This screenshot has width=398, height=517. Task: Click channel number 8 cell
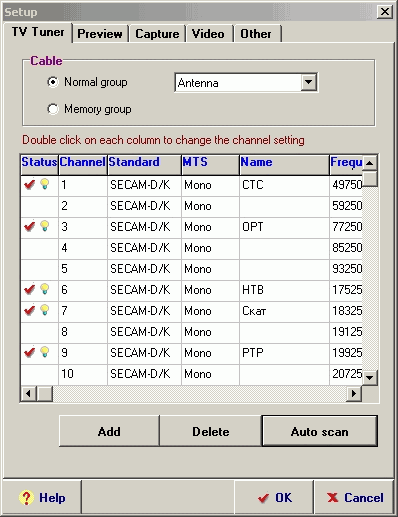click(83, 332)
